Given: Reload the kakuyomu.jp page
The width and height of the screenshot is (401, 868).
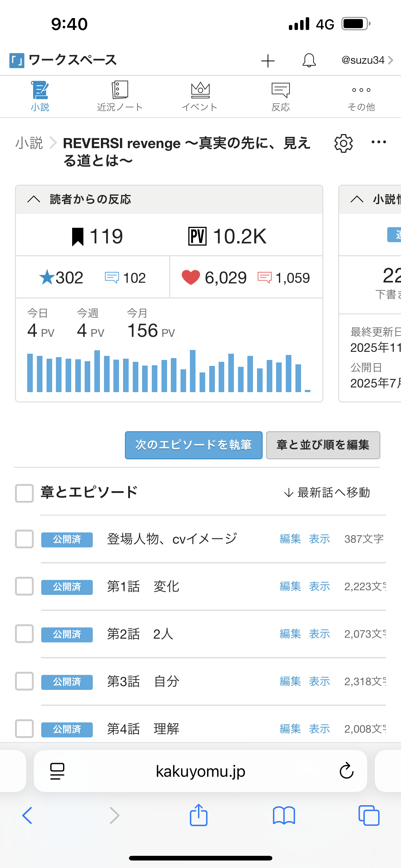Looking at the screenshot, I should coord(346,771).
